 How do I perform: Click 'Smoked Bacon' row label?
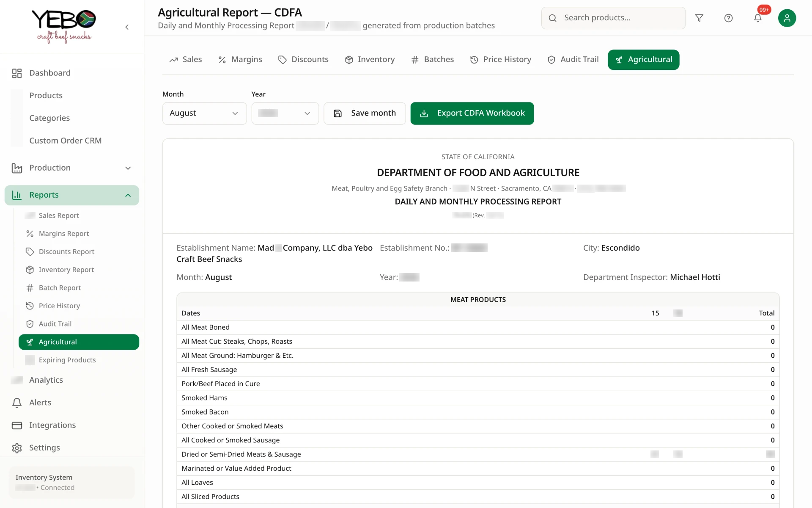(x=205, y=412)
